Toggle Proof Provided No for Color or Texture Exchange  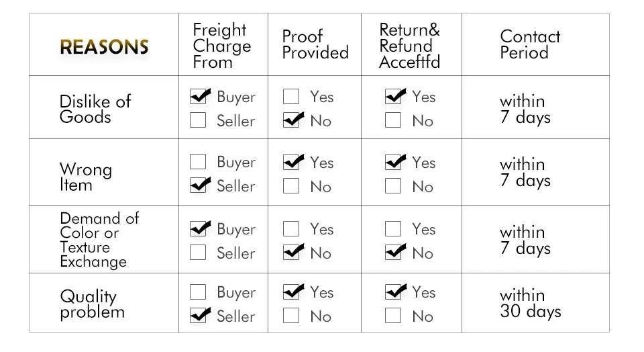pyautogui.click(x=291, y=253)
